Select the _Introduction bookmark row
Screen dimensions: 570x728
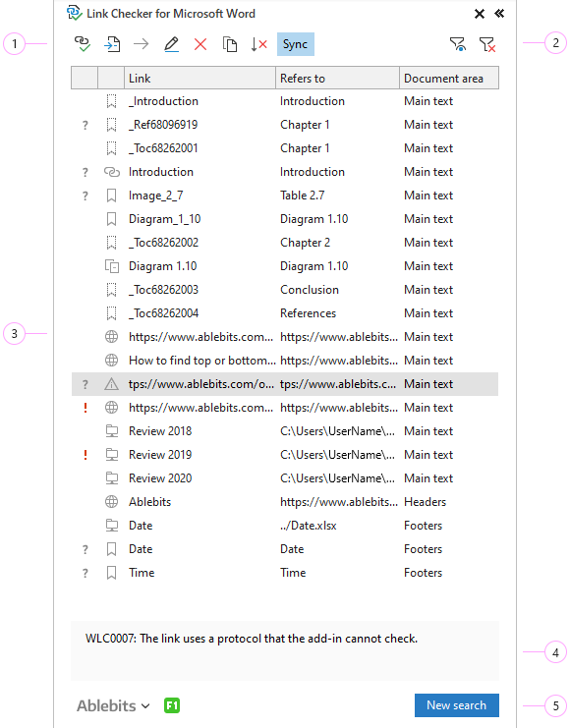pos(285,101)
